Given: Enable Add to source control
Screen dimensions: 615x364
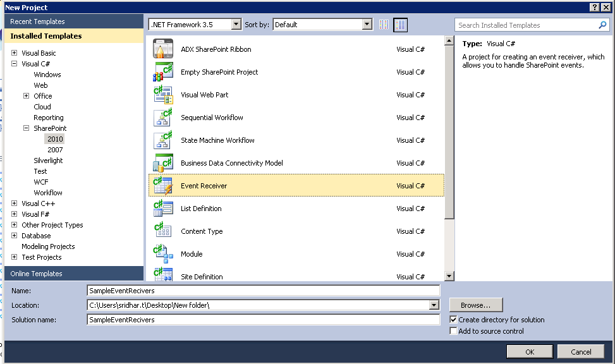Looking at the screenshot, I should 454,331.
